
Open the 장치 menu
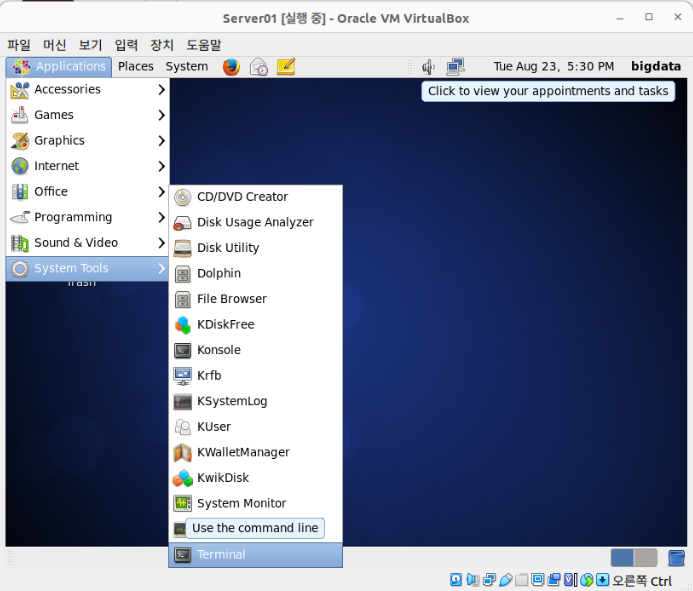coord(162,45)
